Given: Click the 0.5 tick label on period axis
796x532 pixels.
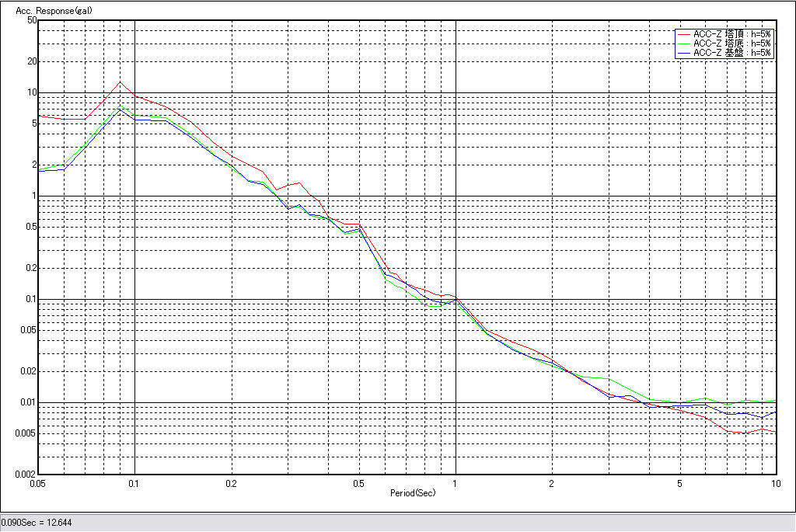Looking at the screenshot, I should [358, 483].
